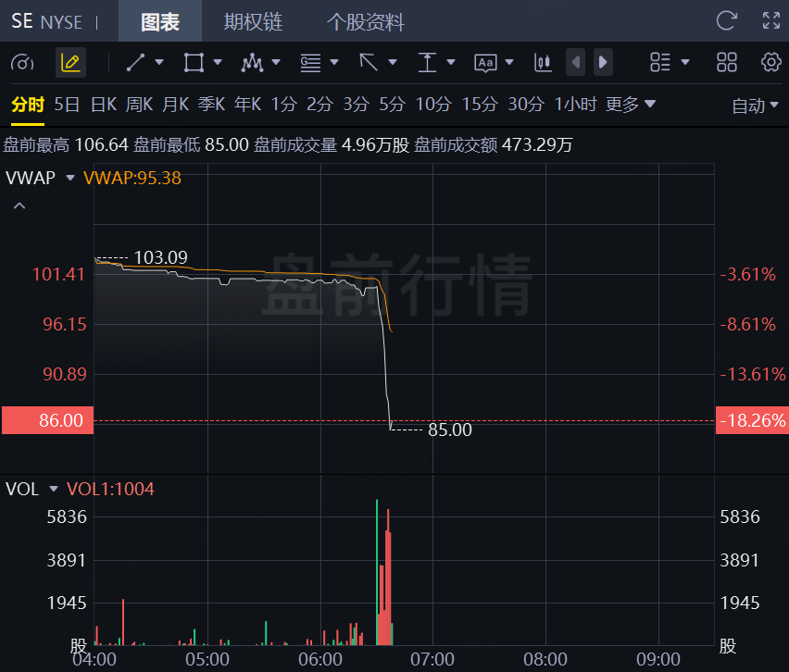Select the line drawing tool
Viewport: 789px width, 672px height.
(x=135, y=62)
